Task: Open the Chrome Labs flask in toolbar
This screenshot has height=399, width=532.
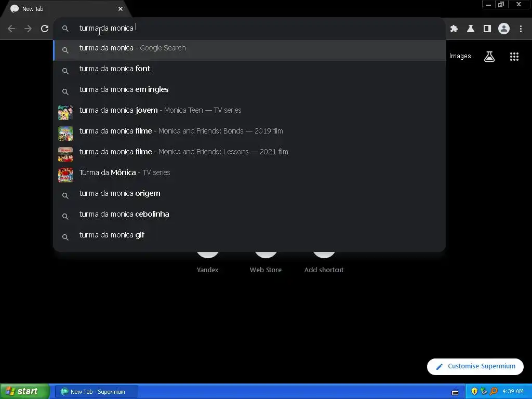Action: pos(471,29)
